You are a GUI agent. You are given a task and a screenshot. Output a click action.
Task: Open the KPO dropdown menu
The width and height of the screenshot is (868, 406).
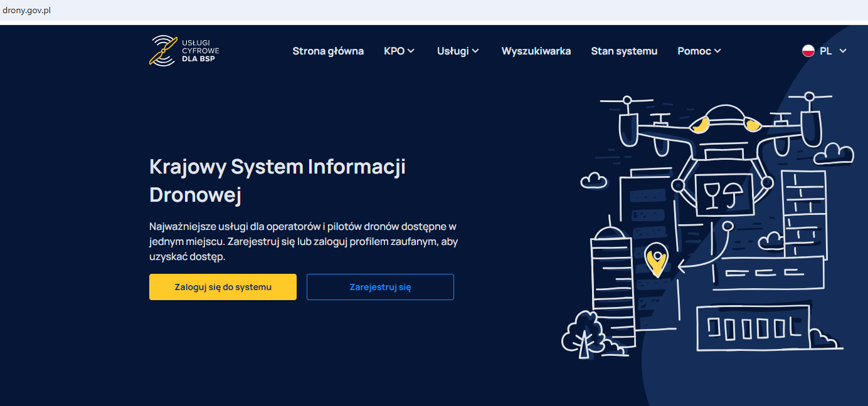click(399, 51)
